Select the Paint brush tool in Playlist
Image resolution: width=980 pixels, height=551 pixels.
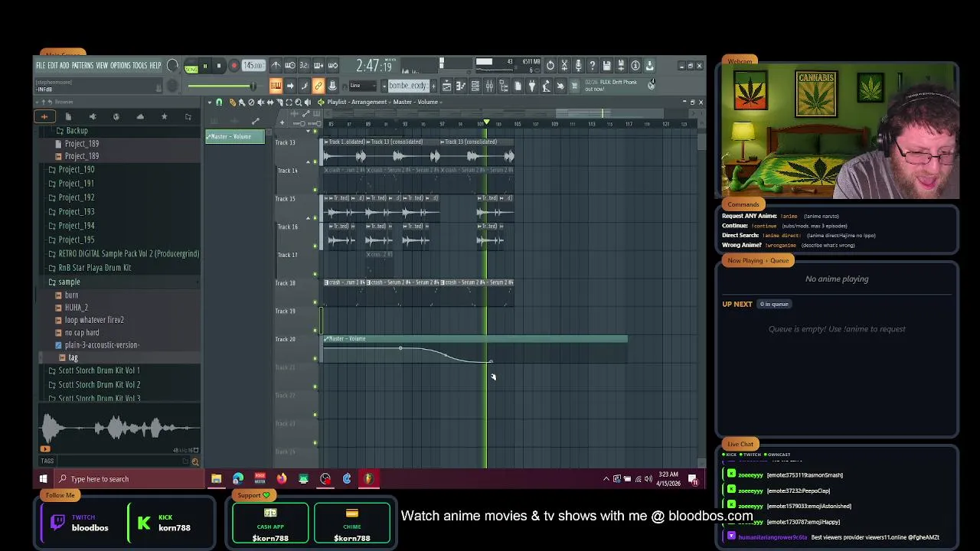tap(242, 103)
